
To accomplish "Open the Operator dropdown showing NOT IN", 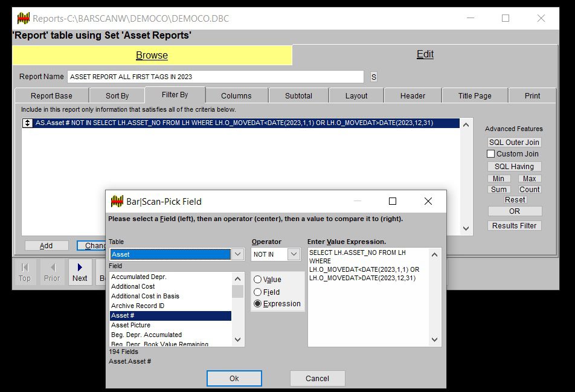I will point(294,254).
